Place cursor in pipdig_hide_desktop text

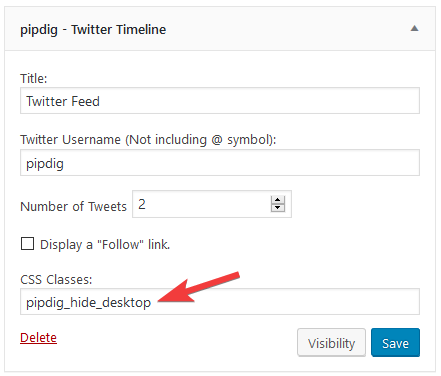click(88, 303)
